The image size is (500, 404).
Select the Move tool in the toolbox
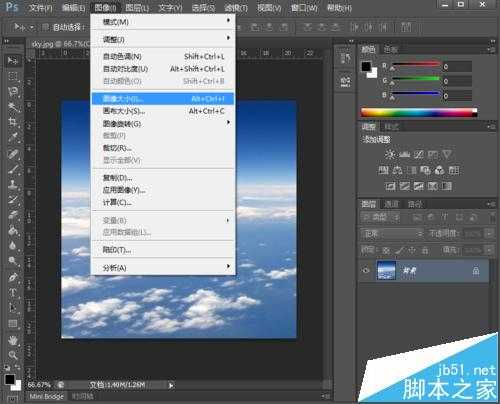pos(13,60)
